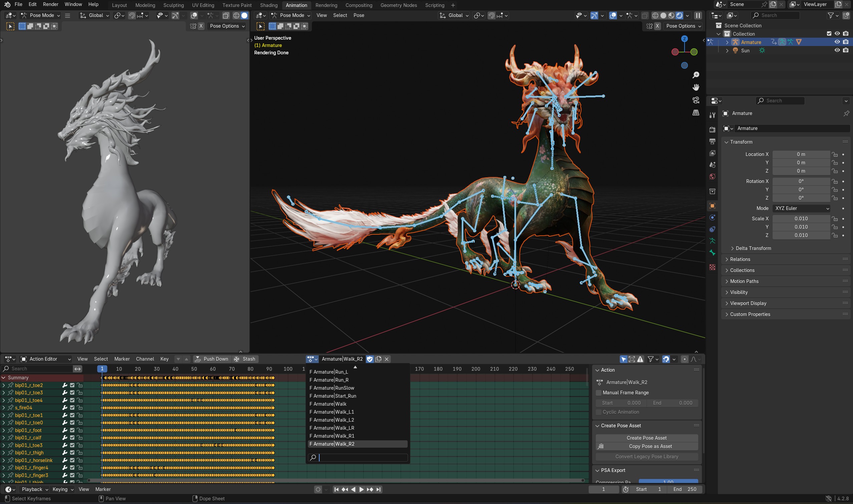Click the play animation button

(361, 489)
